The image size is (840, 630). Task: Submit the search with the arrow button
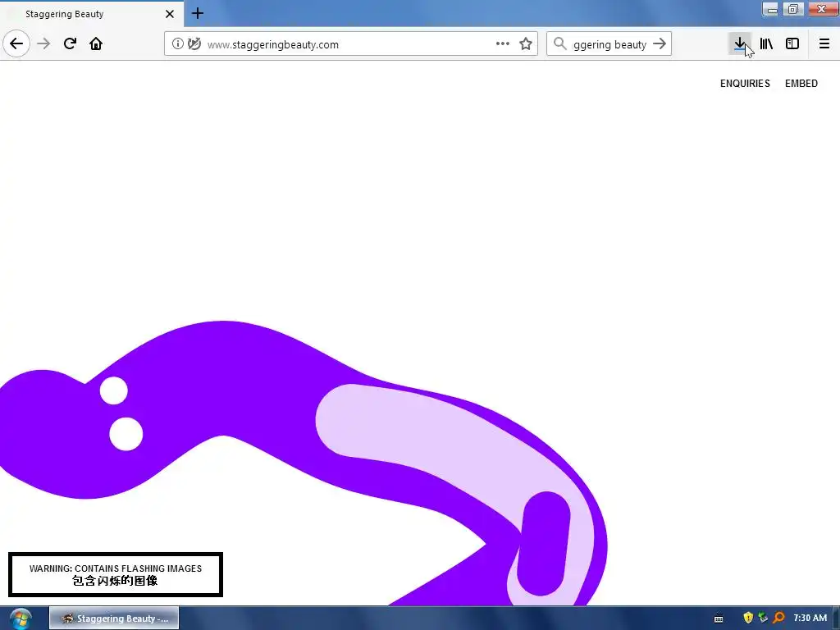click(x=660, y=44)
